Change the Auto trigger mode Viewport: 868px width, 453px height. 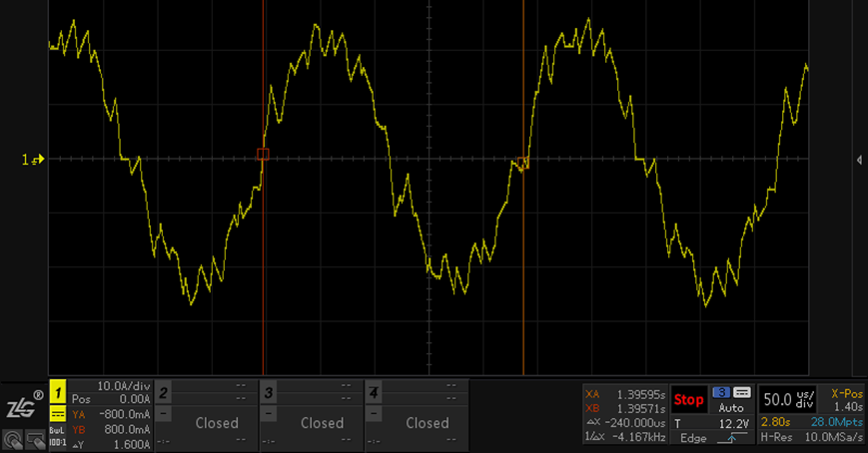pyautogui.click(x=731, y=408)
